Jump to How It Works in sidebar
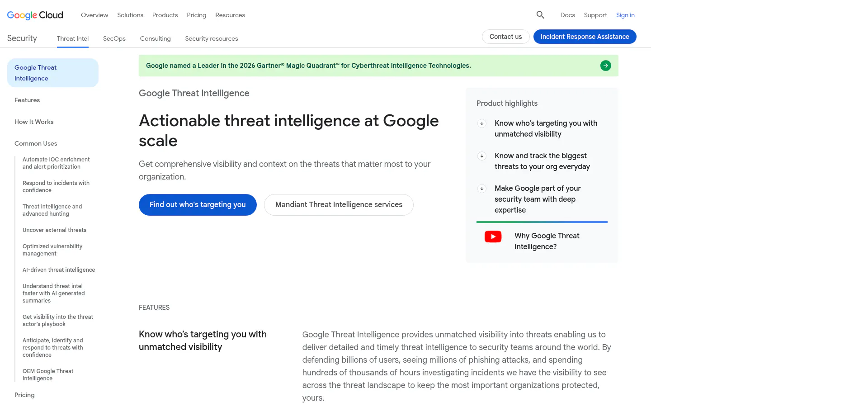The image size is (868, 407). click(34, 122)
